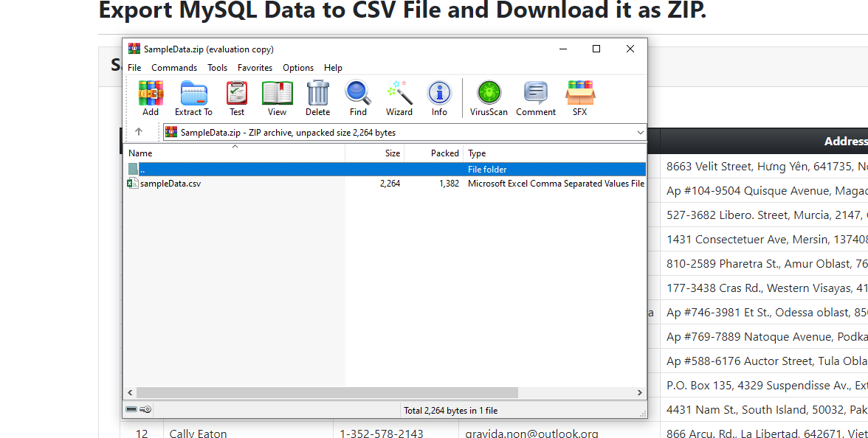Minimize the SampleData.zip WinRAR window
This screenshot has height=438, width=868.
563,49
